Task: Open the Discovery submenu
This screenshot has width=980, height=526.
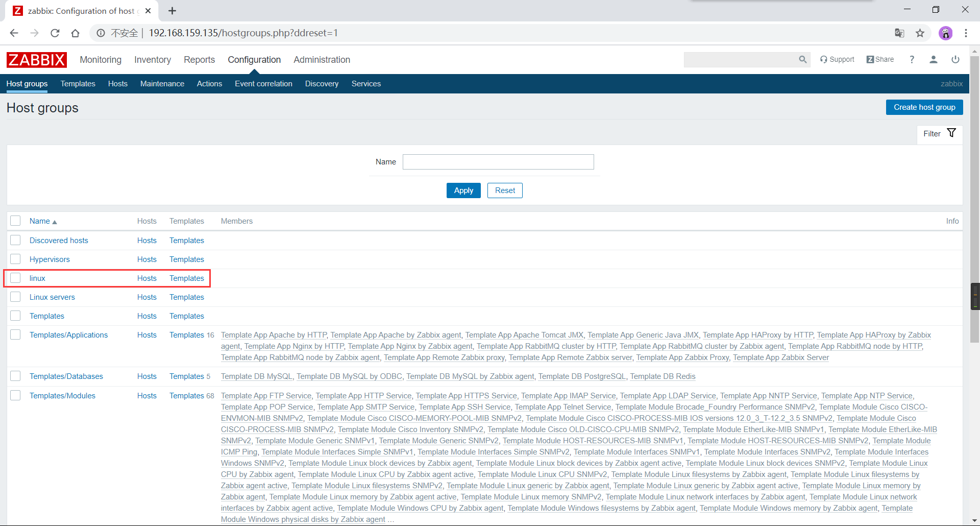Action: pyautogui.click(x=322, y=84)
